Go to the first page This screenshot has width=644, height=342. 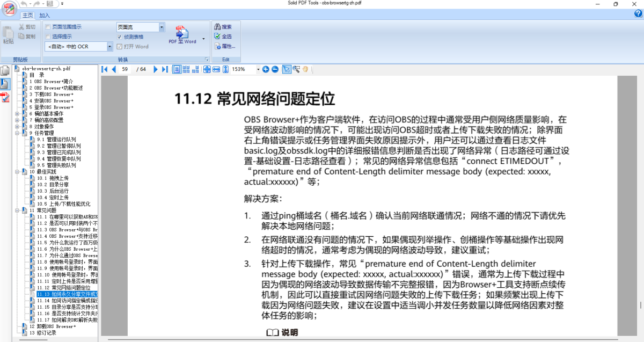pyautogui.click(x=105, y=69)
